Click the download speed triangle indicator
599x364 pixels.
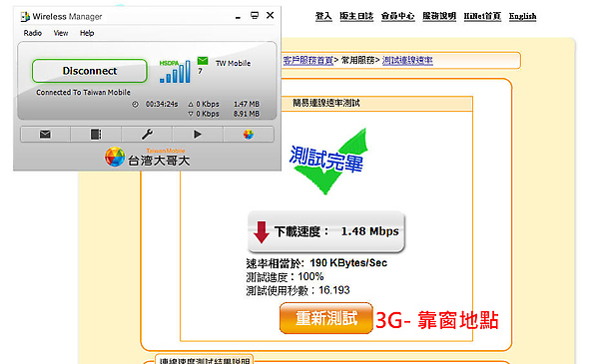click(x=191, y=114)
